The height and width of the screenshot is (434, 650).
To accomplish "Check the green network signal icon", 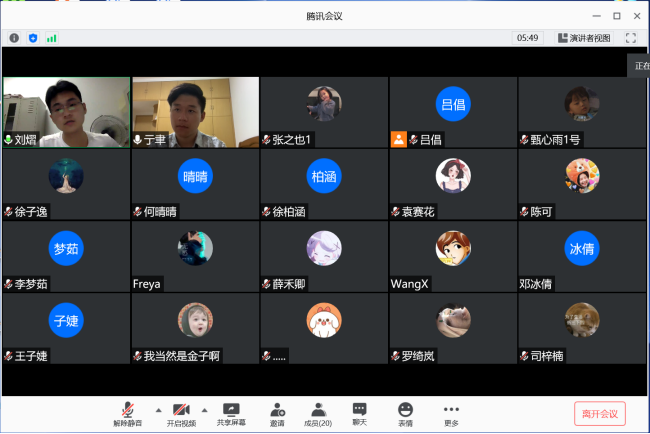I will [x=52, y=38].
